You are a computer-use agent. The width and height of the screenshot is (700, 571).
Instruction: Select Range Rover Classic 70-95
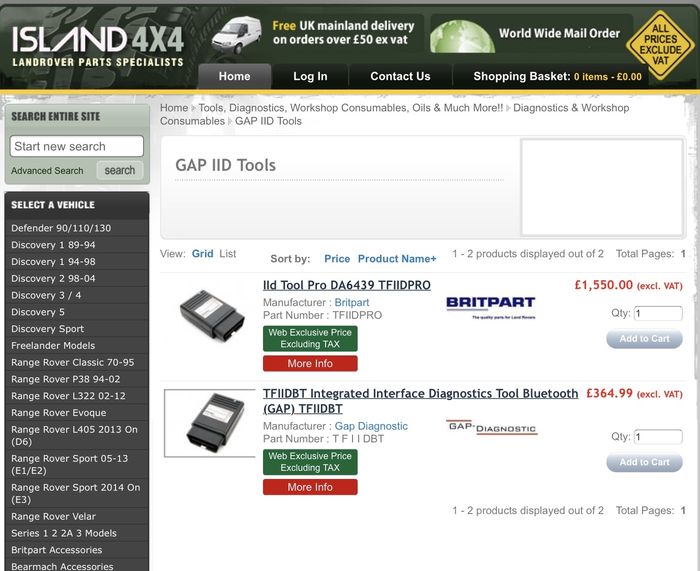77,363
